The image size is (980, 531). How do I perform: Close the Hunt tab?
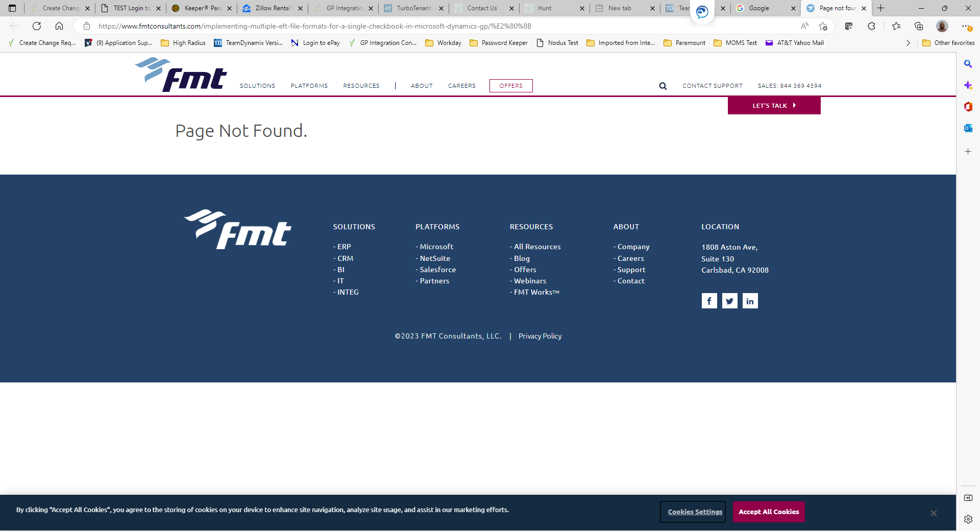[x=582, y=8]
